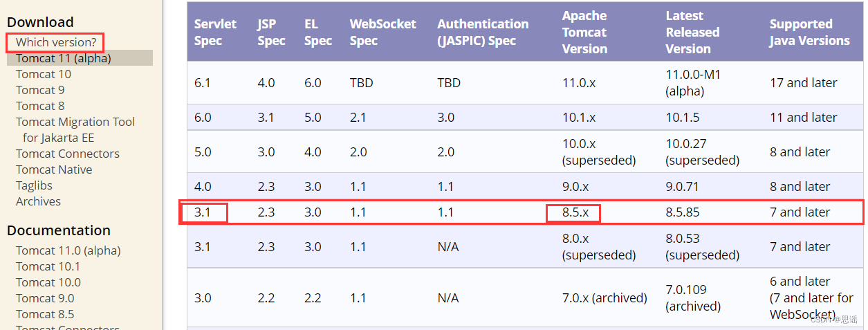
Task: Open Tomcat 8 download link
Action: tap(40, 106)
